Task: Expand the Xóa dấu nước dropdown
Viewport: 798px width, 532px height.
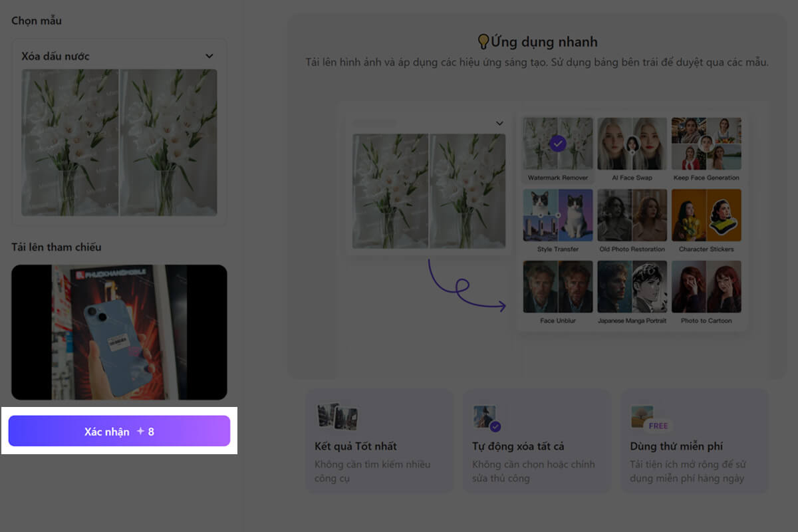Action: point(209,57)
